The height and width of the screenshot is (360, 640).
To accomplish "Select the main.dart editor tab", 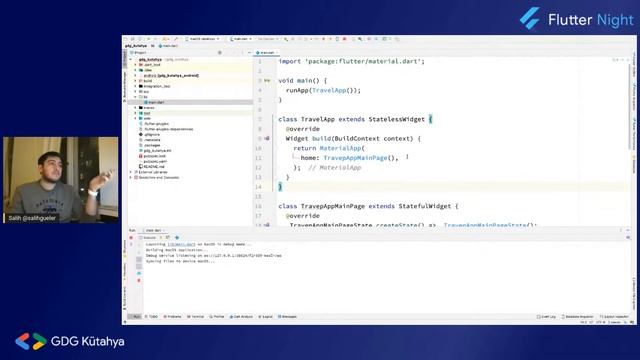I will point(266,53).
